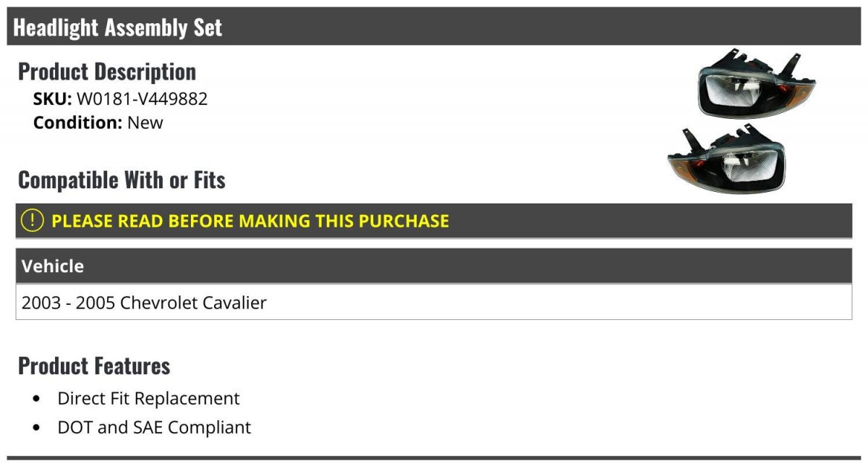This screenshot has width=868, height=467.
Task: Click the Product Features heading
Action: click(x=94, y=366)
